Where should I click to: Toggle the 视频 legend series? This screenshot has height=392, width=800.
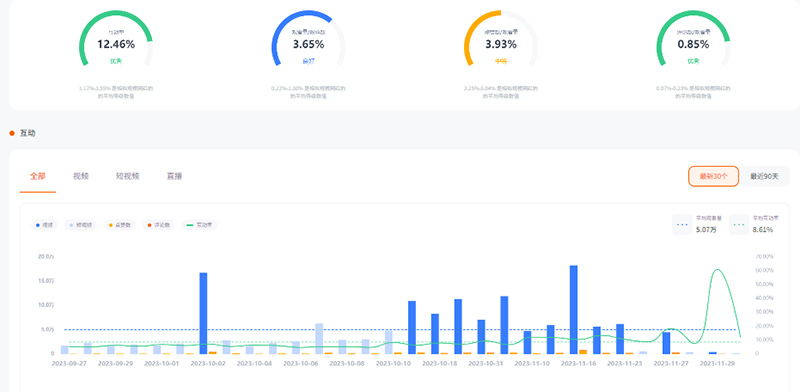click(44, 225)
